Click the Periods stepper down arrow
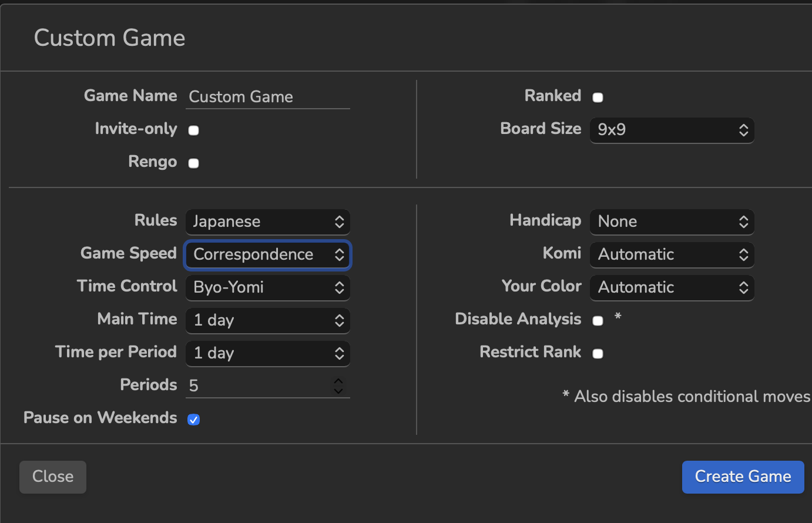Screen dimensions: 812x523 pos(338,390)
